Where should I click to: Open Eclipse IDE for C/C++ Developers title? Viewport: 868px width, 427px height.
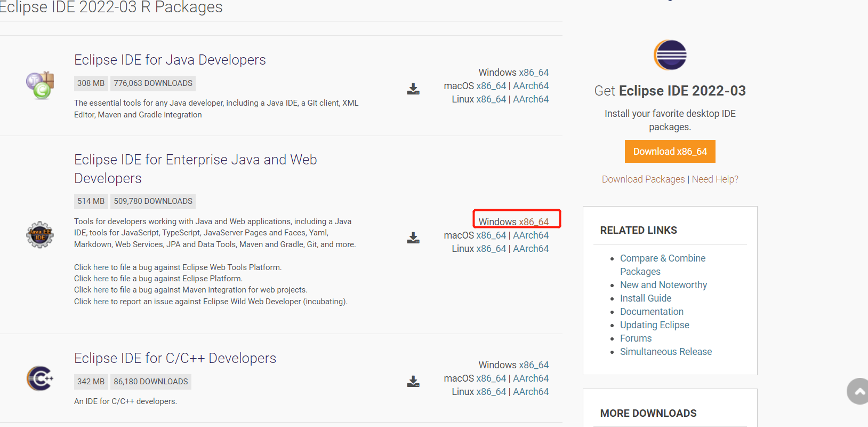click(175, 358)
